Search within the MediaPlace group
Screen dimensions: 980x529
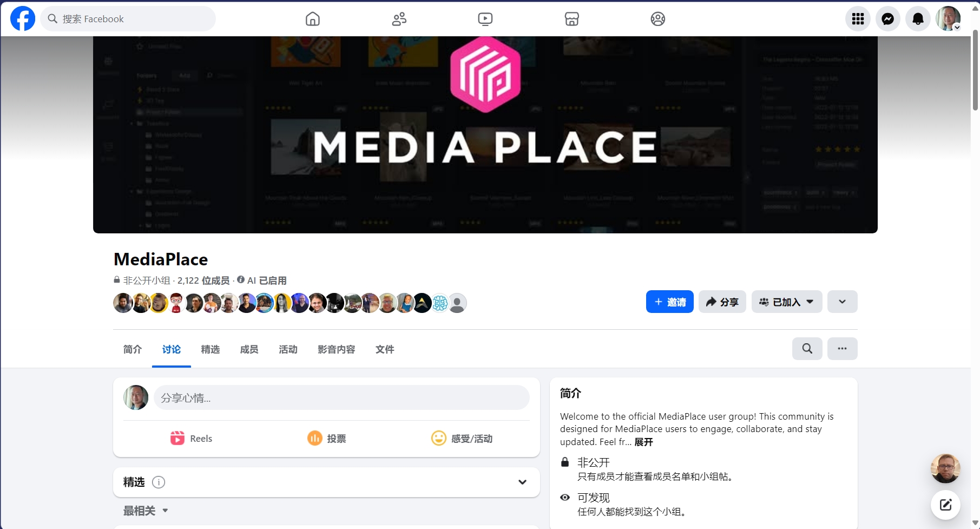(807, 349)
